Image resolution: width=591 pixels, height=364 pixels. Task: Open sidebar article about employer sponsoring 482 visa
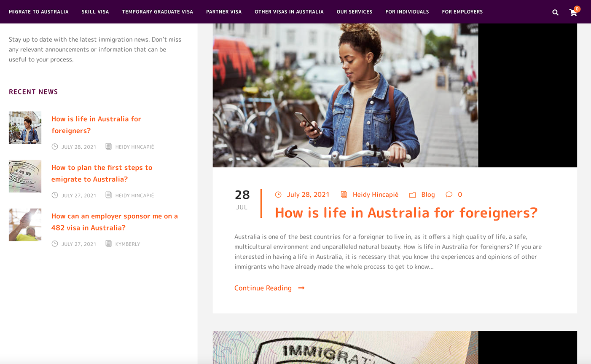coord(114,222)
